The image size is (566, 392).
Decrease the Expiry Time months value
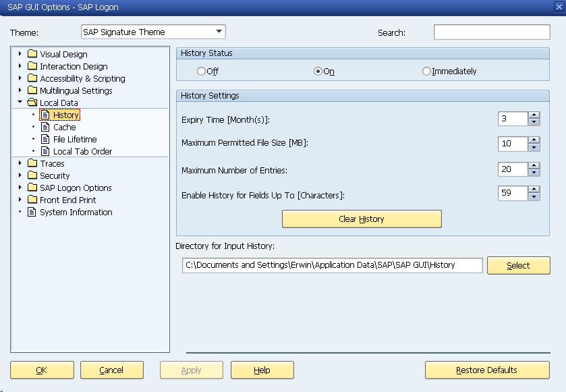(534, 122)
